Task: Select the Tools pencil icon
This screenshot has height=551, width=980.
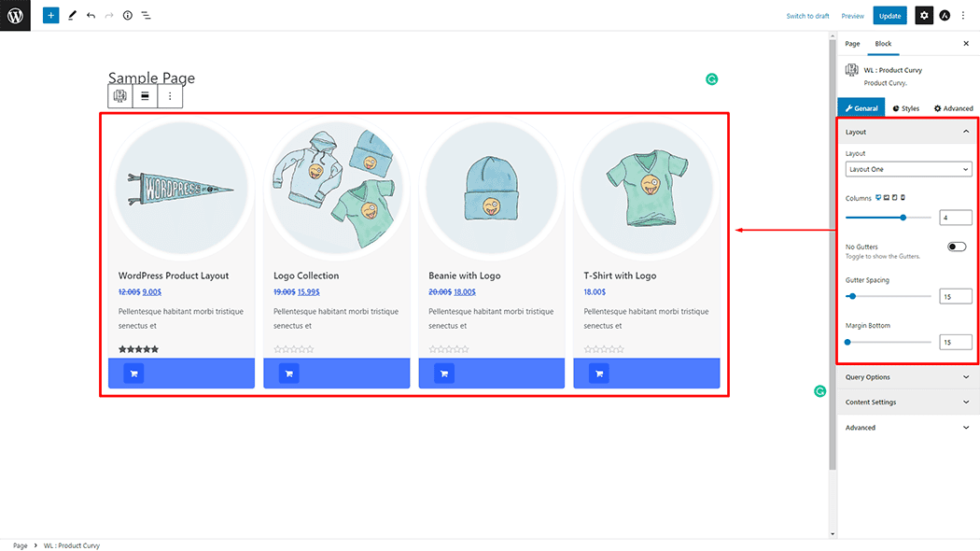Action: click(x=72, y=16)
